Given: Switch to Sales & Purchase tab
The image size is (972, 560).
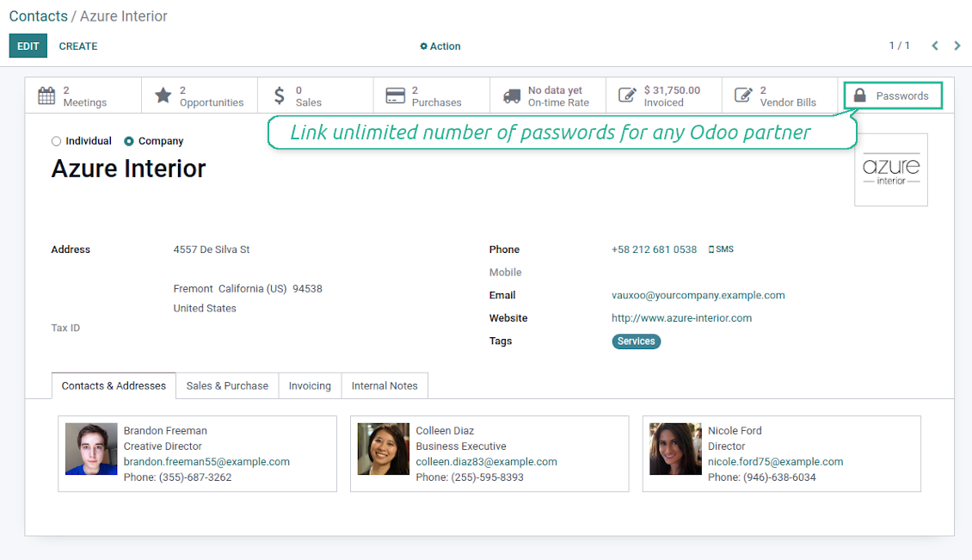Looking at the screenshot, I should [x=227, y=385].
